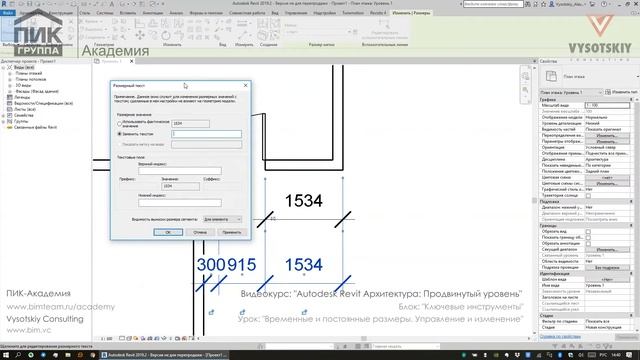640x360 pixels.
Task: Toggle the Показать границу обрезки checkbox
Action: (588, 238)
